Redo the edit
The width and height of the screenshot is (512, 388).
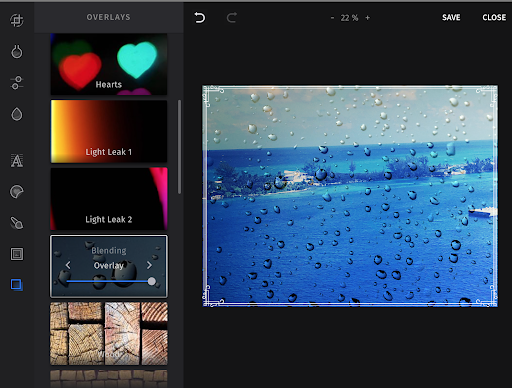pyautogui.click(x=232, y=17)
